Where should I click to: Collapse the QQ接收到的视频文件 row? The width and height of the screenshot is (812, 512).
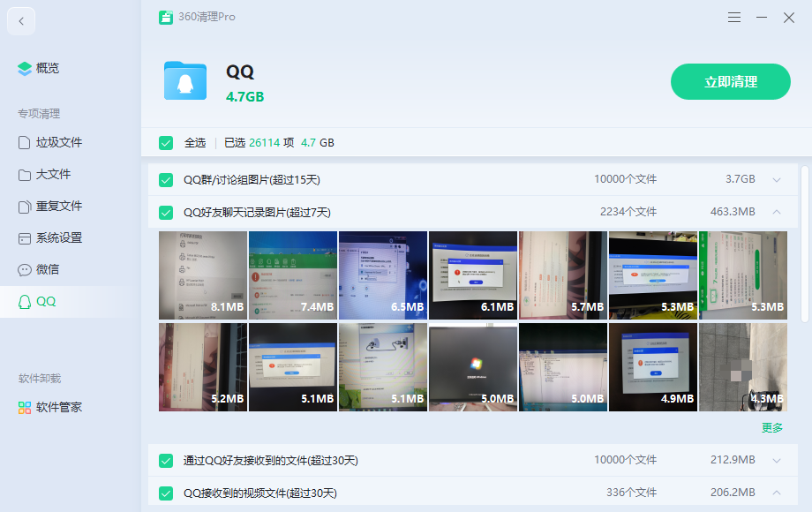pos(777,493)
